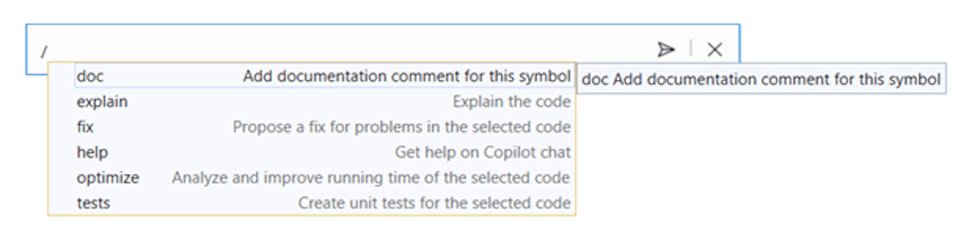Click the divider between Send and Close
This screenshot has width=980, height=251.
coord(691,48)
